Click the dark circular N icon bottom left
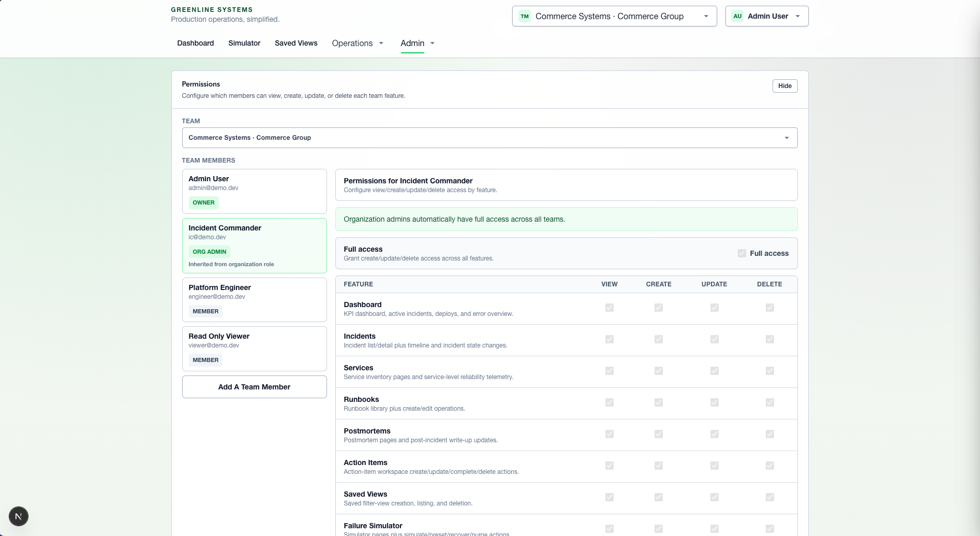The image size is (980, 536). 19,516
